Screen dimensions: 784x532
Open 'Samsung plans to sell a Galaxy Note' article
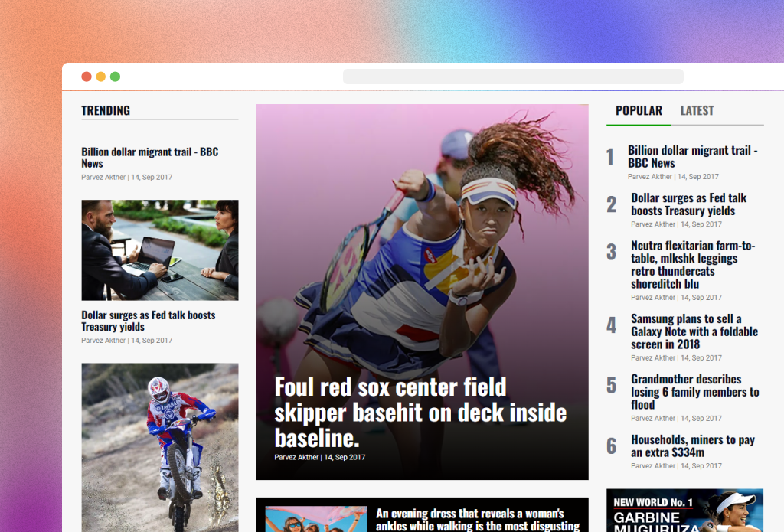coord(694,331)
